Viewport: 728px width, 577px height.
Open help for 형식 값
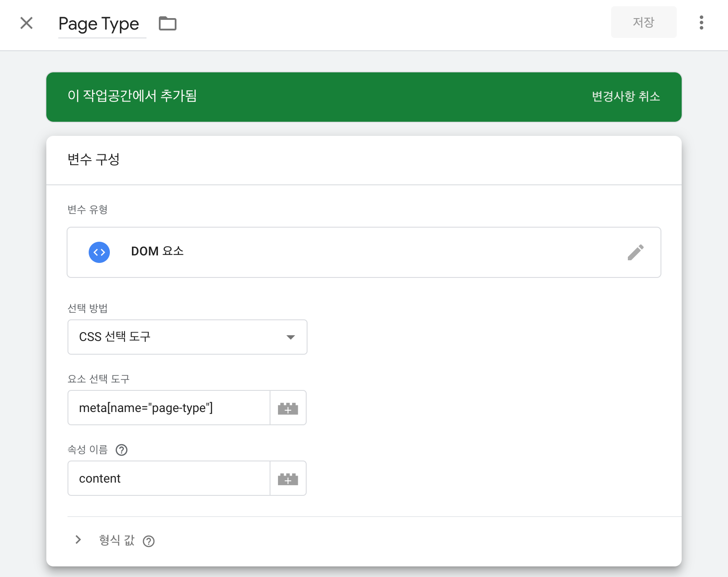149,541
